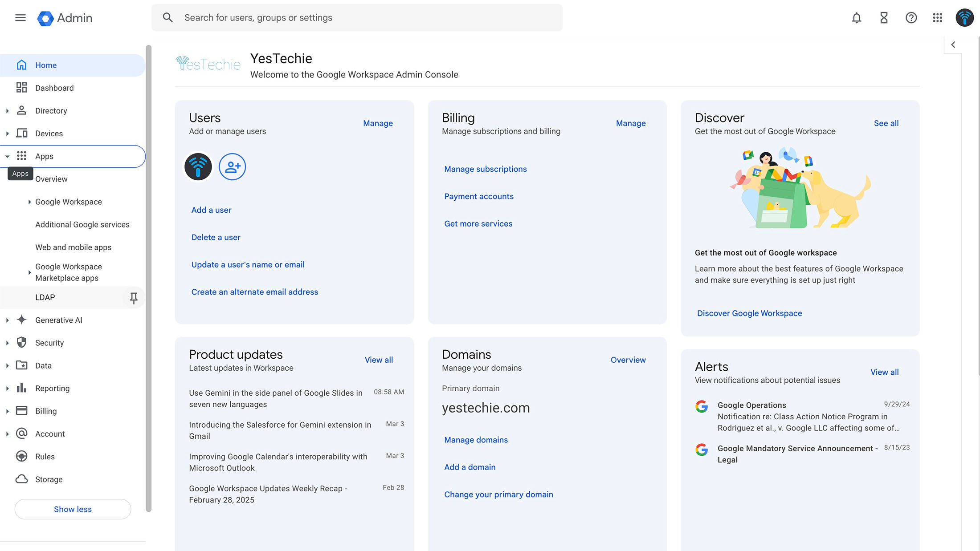This screenshot has height=551, width=980.
Task: Expand the Directory tree arrow
Action: tap(7, 111)
